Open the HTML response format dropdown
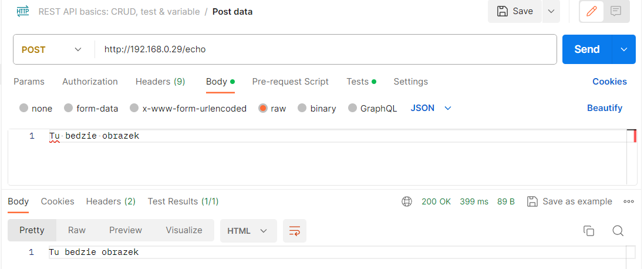The width and height of the screenshot is (644, 269). 248,231
